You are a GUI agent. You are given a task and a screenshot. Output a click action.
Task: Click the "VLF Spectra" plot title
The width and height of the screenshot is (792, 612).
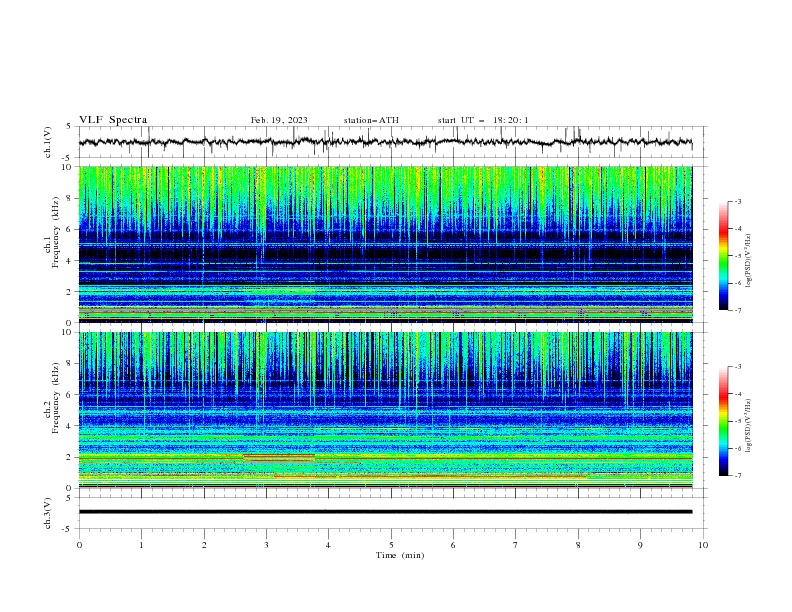click(x=113, y=120)
